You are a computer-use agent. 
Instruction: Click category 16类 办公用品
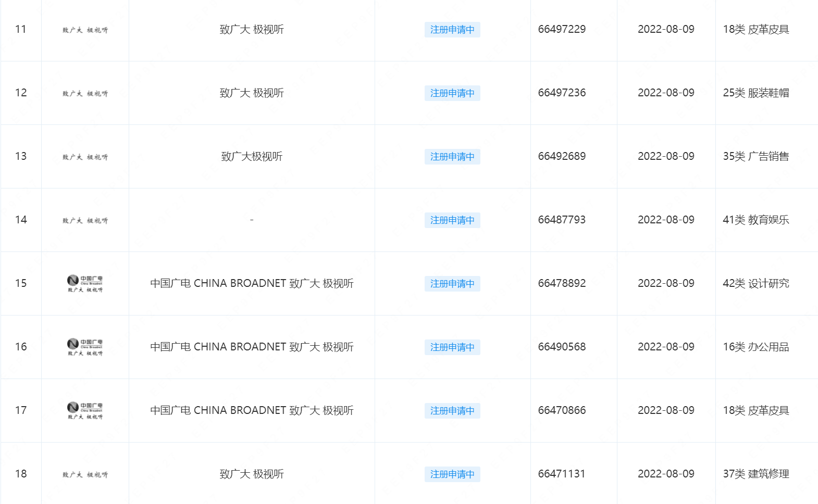756,347
